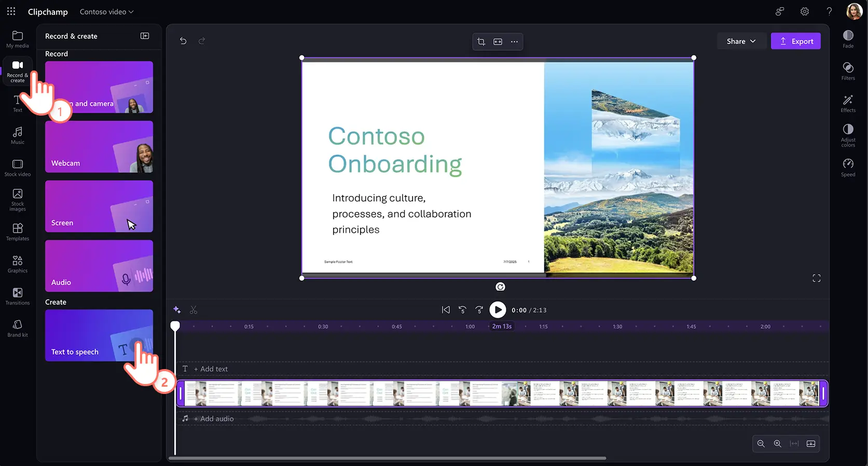Open the Graphics tab
This screenshot has height=466, width=868.
click(18, 264)
